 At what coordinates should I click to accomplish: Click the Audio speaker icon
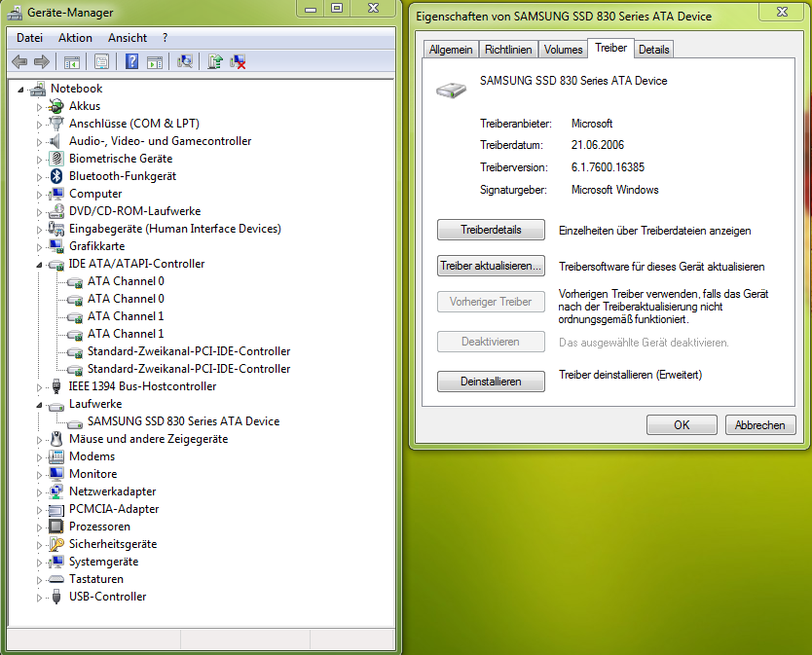[55, 141]
